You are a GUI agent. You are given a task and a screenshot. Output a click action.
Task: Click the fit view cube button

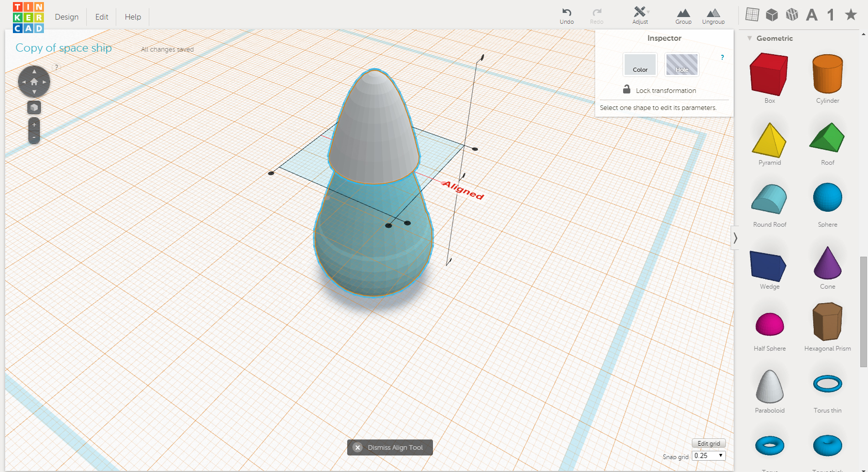[34, 107]
